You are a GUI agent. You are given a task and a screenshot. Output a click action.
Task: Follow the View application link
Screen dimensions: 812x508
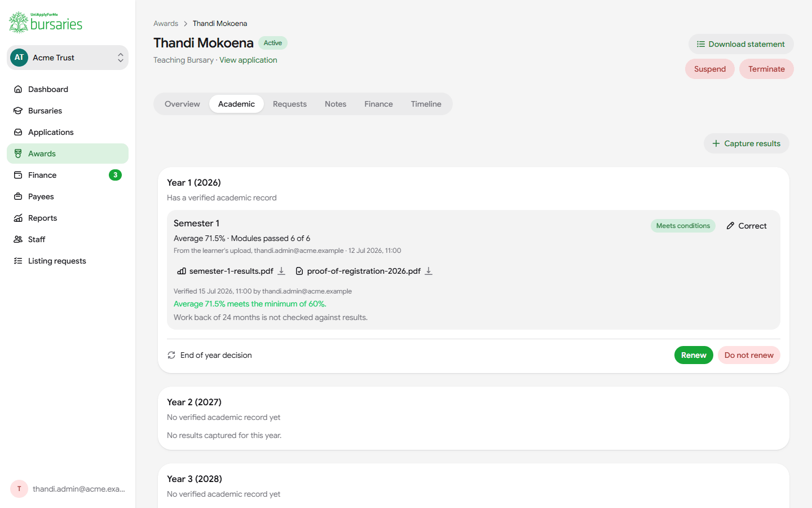(x=248, y=60)
